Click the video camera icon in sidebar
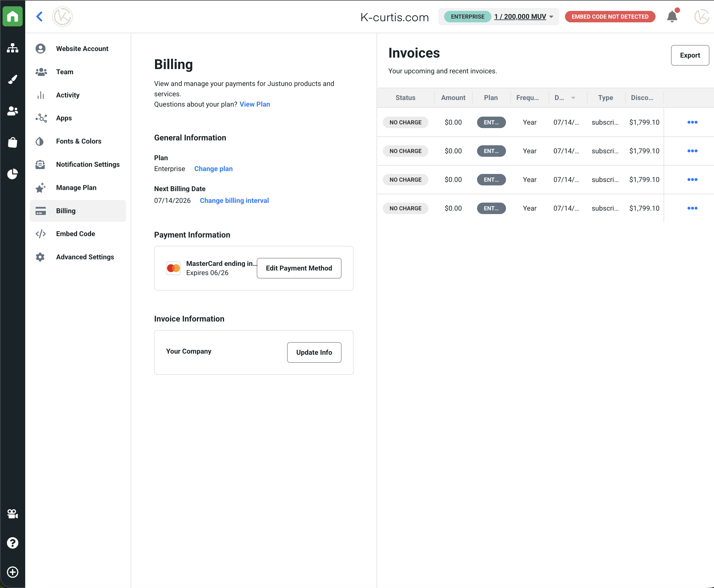Screen dimensions: 714x588 (13, 514)
